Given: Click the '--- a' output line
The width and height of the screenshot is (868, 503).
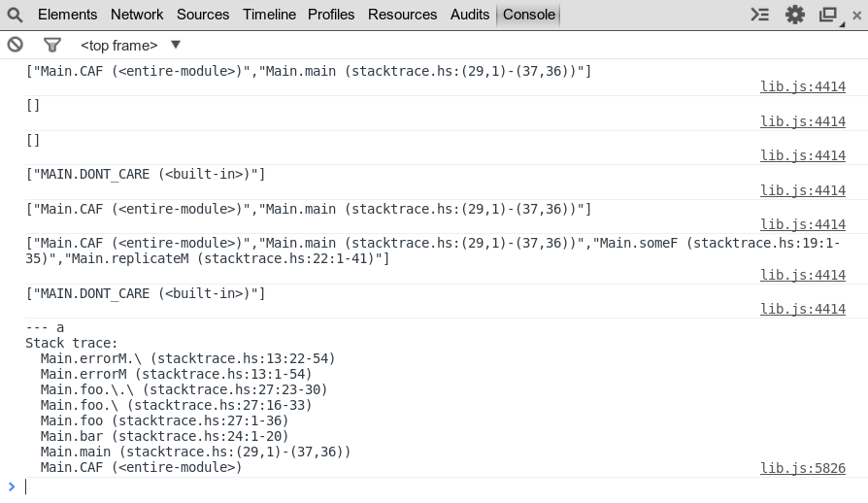Looking at the screenshot, I should click(45, 327).
